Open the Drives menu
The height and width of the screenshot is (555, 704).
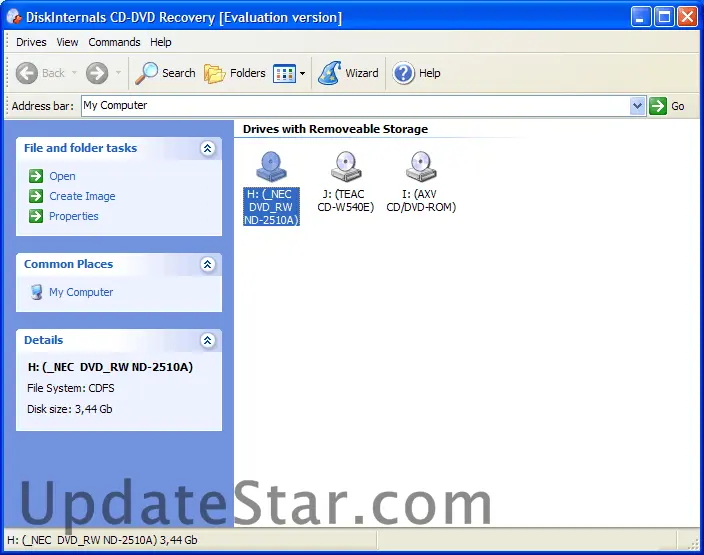[31, 42]
